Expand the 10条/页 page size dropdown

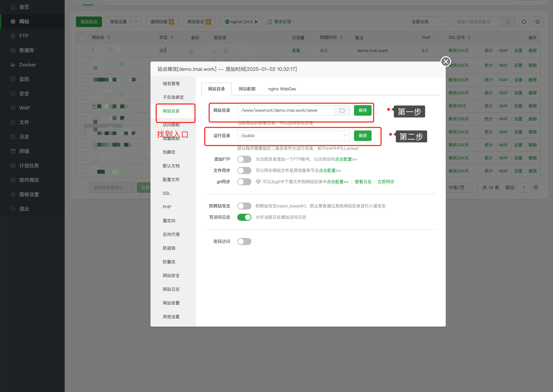[461, 188]
